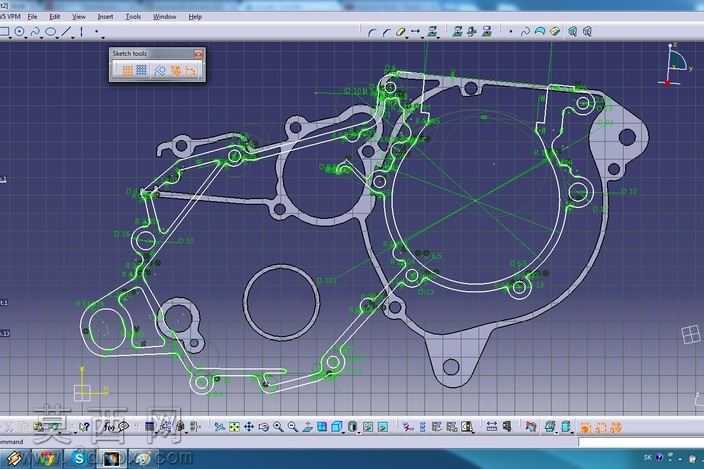704x469 pixels.
Task: Click the Zoom In magnifier icon
Action: tap(278, 427)
